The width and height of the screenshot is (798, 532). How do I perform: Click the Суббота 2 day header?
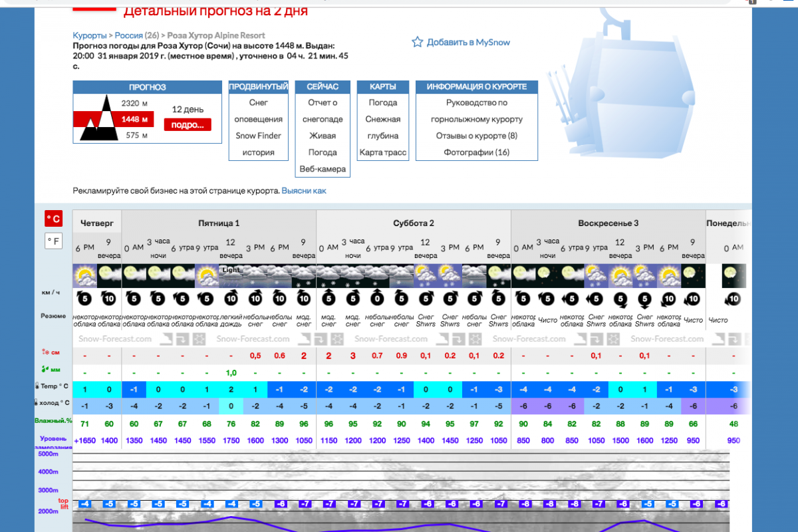pos(414,223)
